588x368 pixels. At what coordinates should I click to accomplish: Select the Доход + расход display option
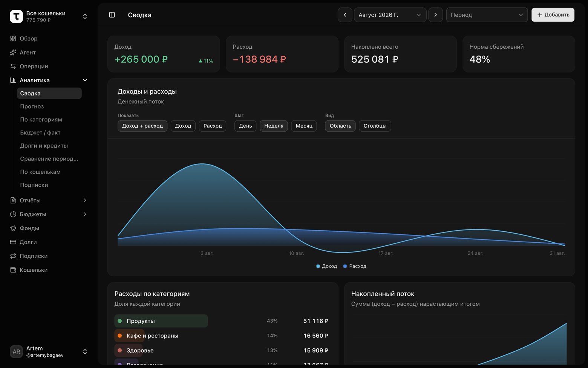[x=142, y=126]
